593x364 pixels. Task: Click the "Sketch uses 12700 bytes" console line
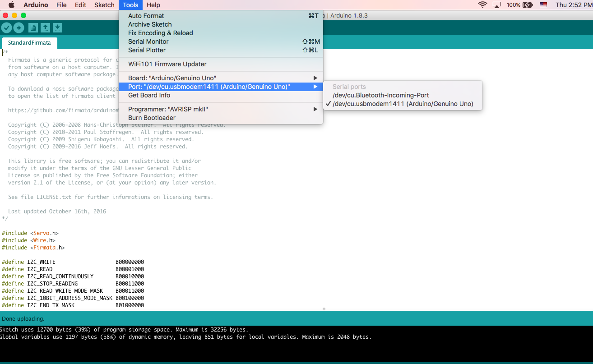click(124, 330)
